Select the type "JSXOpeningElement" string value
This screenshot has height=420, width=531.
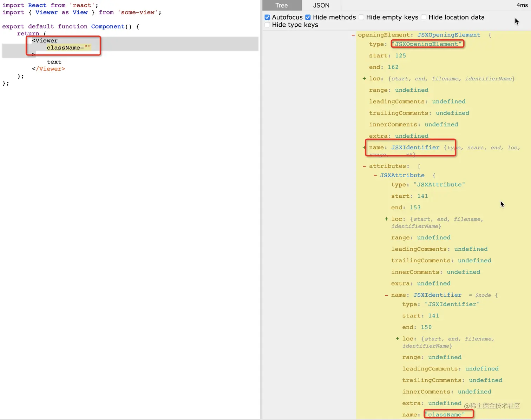[x=428, y=44]
